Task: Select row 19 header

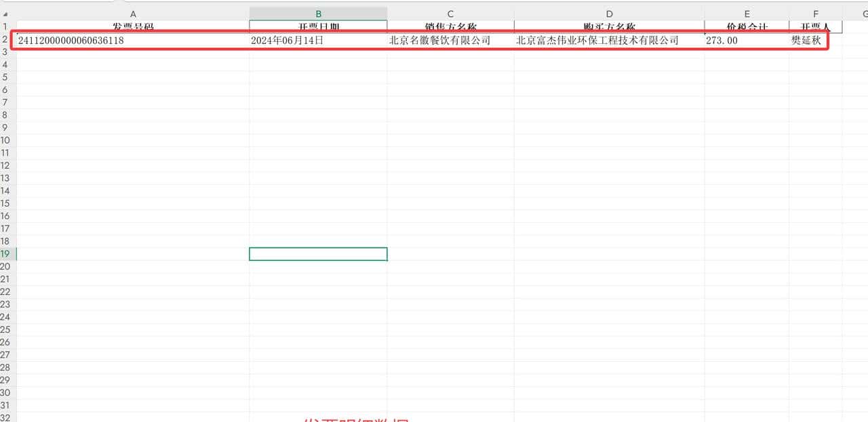Action: tap(6, 254)
